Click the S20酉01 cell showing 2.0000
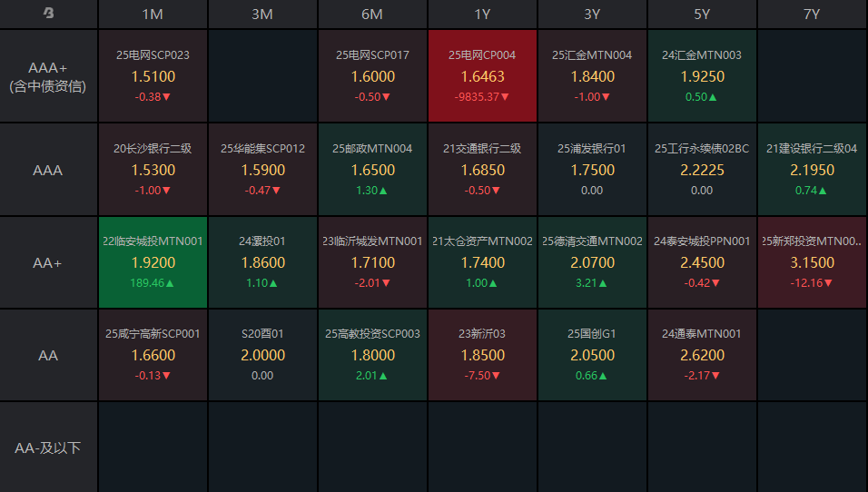 pos(262,355)
